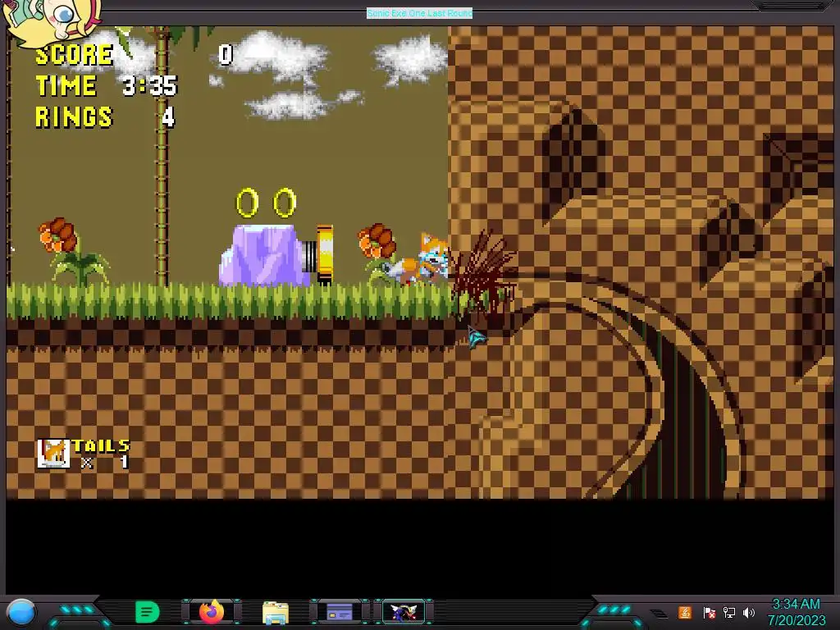Click the SCORE label in the HUD
The image size is (840, 630).
(x=74, y=54)
